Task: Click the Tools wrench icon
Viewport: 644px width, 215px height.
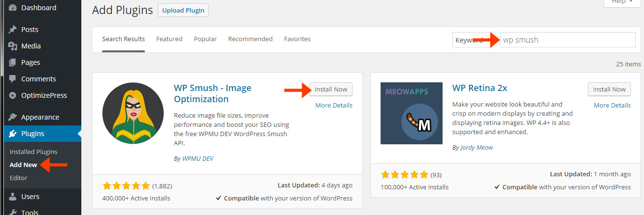Action: coord(13,212)
